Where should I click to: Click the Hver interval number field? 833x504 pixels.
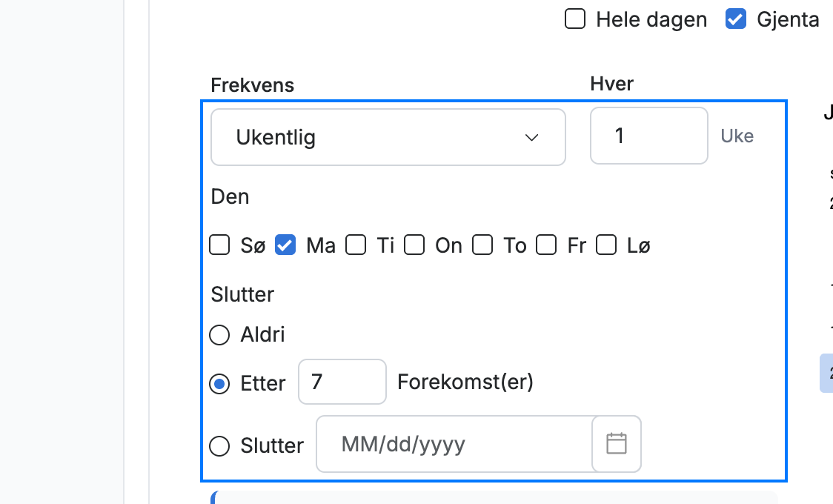[648, 136]
